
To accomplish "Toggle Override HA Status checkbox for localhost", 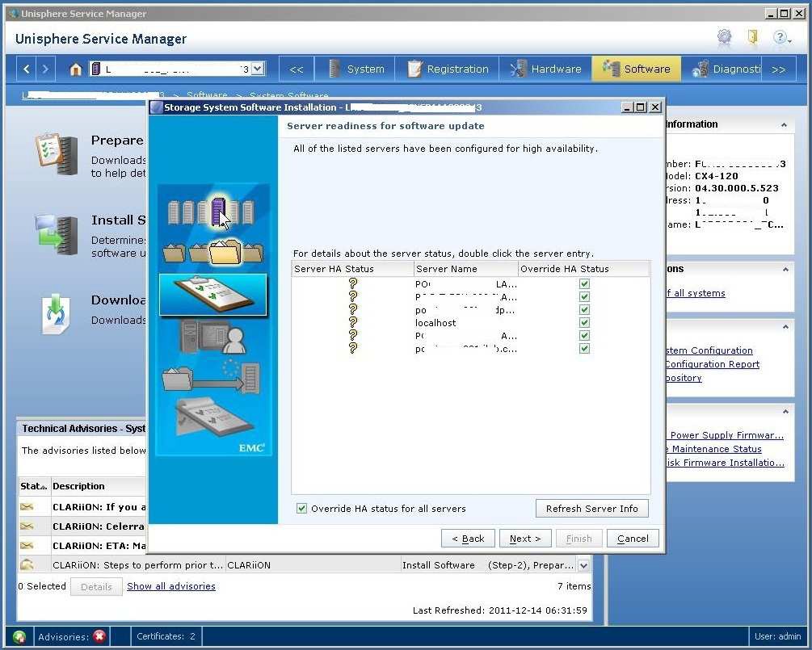I will click(x=585, y=322).
